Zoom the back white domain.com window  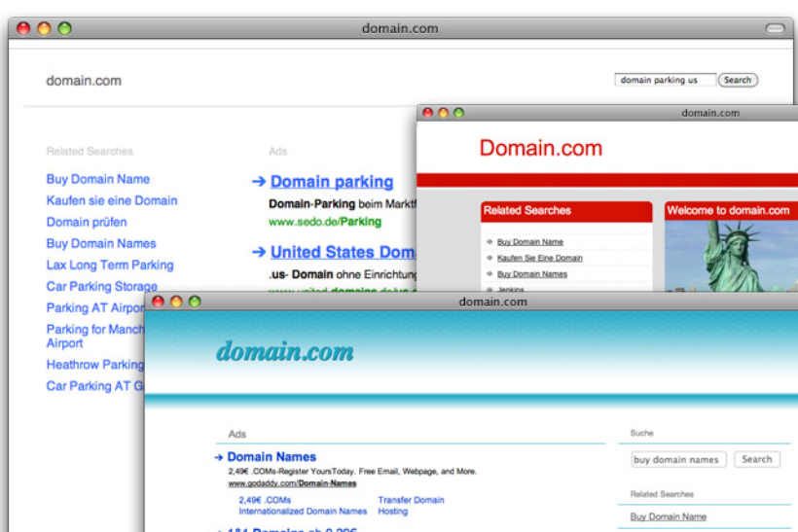64,28
